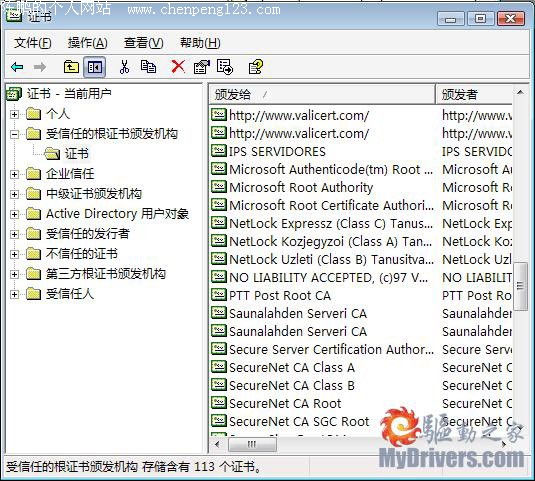The width and height of the screenshot is (535, 481).
Task: Click certificate icon beside PTT Post Root CA
Action: tap(218, 295)
